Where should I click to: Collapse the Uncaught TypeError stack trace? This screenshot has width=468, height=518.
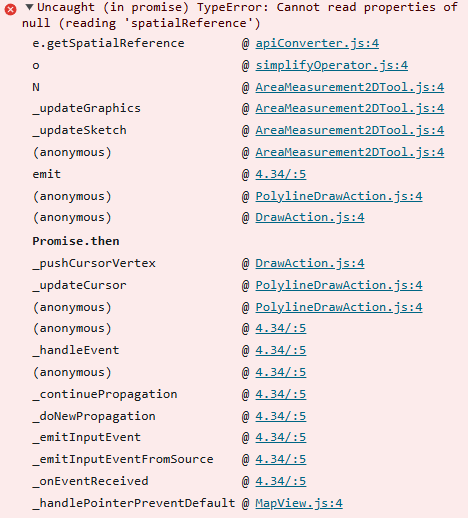(x=29, y=7)
